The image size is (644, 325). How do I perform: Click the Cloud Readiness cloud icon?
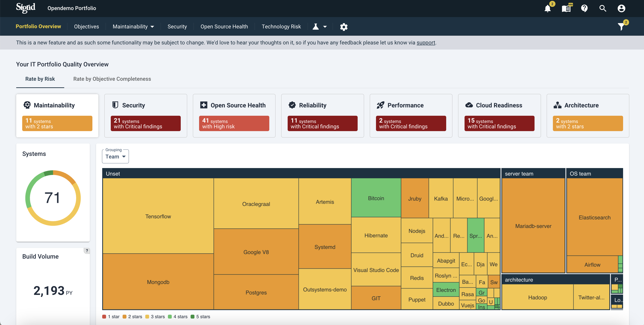click(x=469, y=105)
